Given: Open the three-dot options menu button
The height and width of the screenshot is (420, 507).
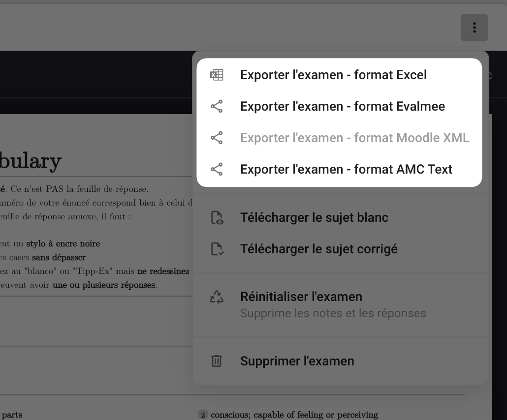Looking at the screenshot, I should click(x=475, y=28).
